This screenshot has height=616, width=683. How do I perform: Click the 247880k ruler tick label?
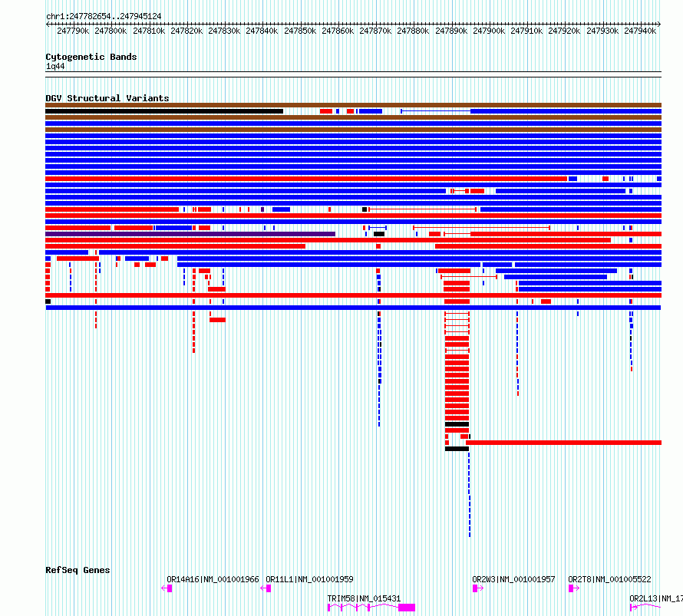click(x=413, y=31)
